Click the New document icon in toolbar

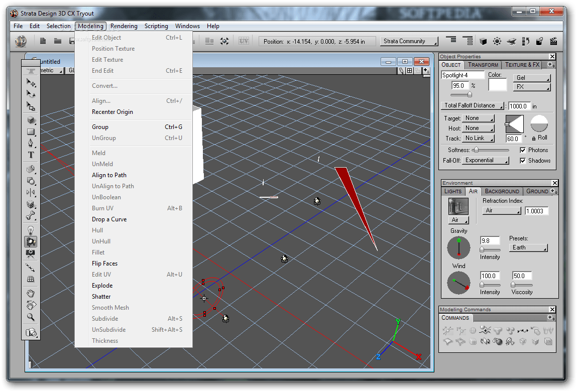click(43, 41)
